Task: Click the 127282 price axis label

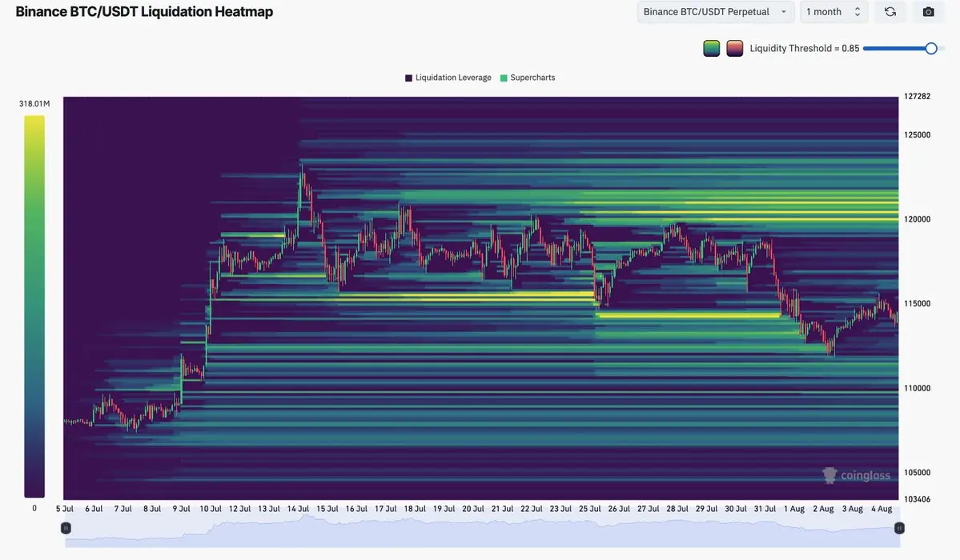Action: (x=917, y=96)
